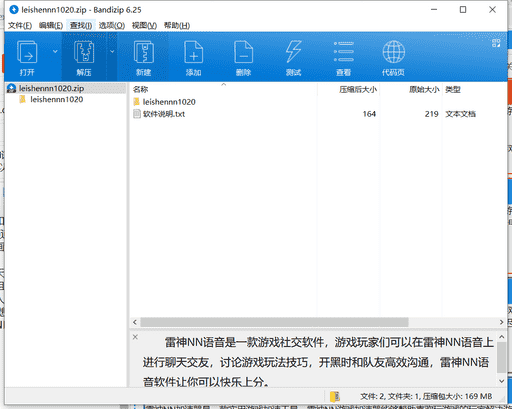Click the folder icon in left tree
This screenshot has width=512, height=409.
23,99
